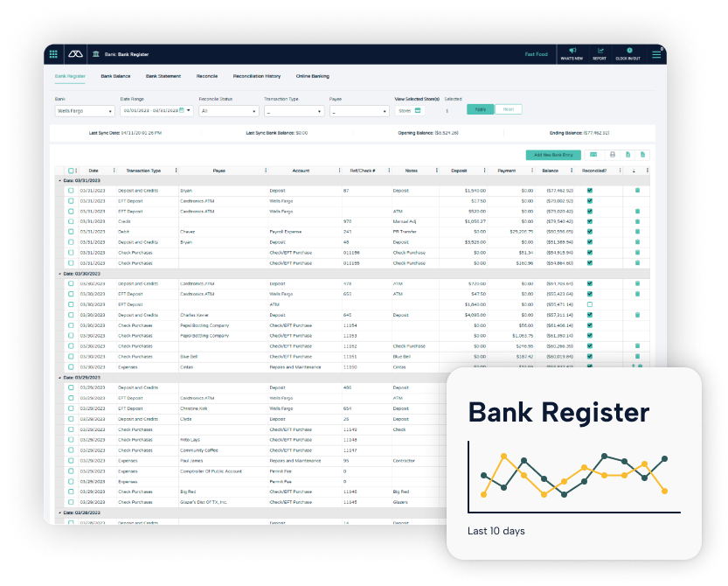Click the Reset button
The height and width of the screenshot is (586, 728).
coord(509,109)
